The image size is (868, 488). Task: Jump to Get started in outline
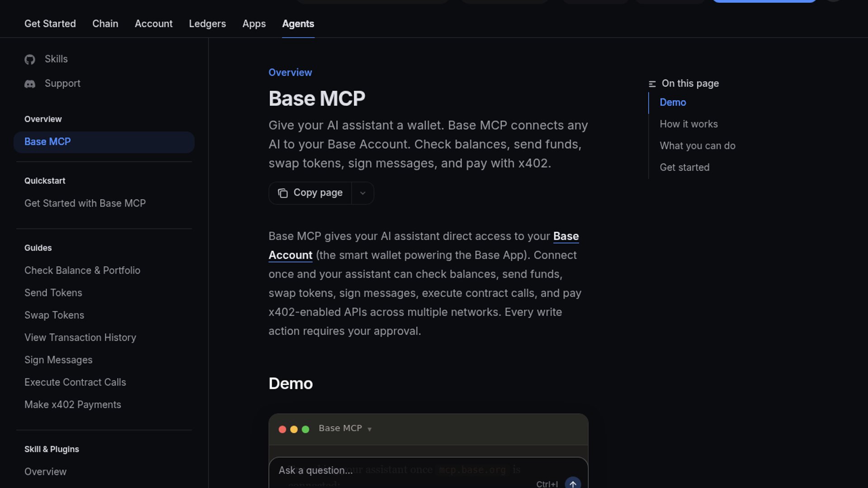[x=684, y=167]
